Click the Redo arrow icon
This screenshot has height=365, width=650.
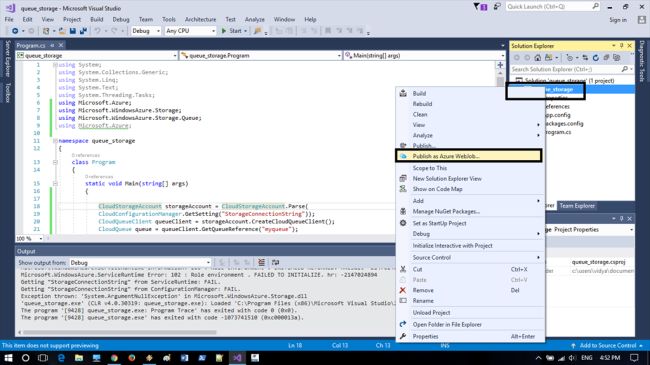114,31
